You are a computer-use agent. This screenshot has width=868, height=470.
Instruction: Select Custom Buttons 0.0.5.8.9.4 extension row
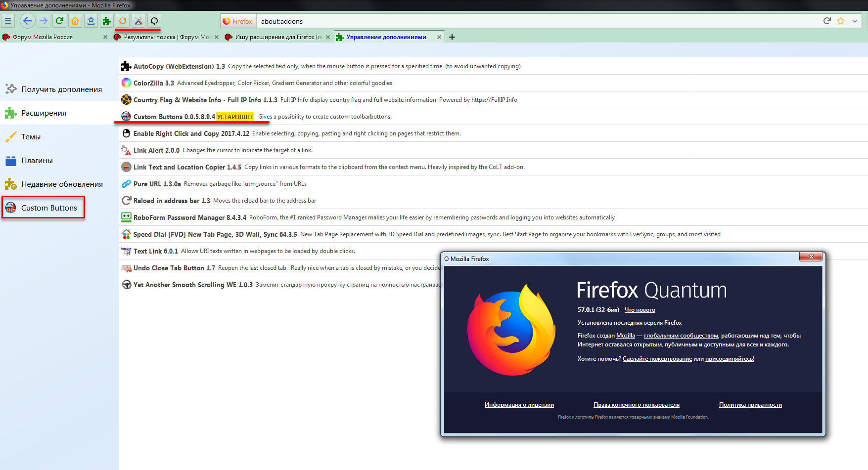click(493, 117)
